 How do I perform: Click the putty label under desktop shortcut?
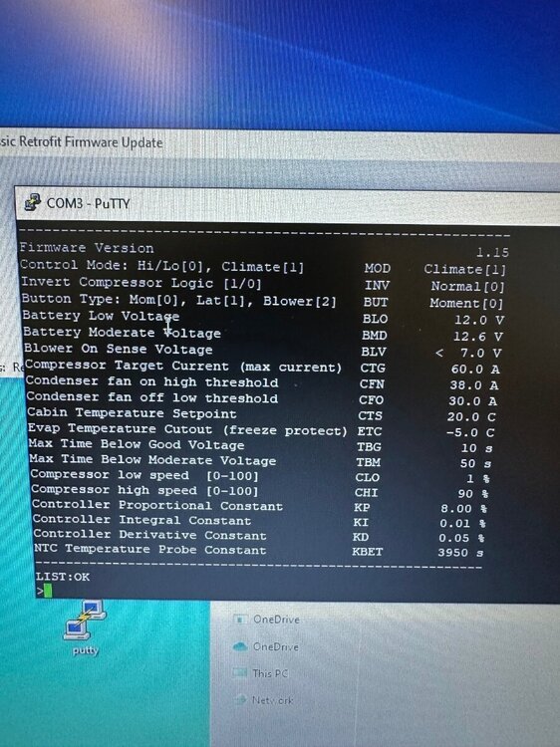pos(86,650)
